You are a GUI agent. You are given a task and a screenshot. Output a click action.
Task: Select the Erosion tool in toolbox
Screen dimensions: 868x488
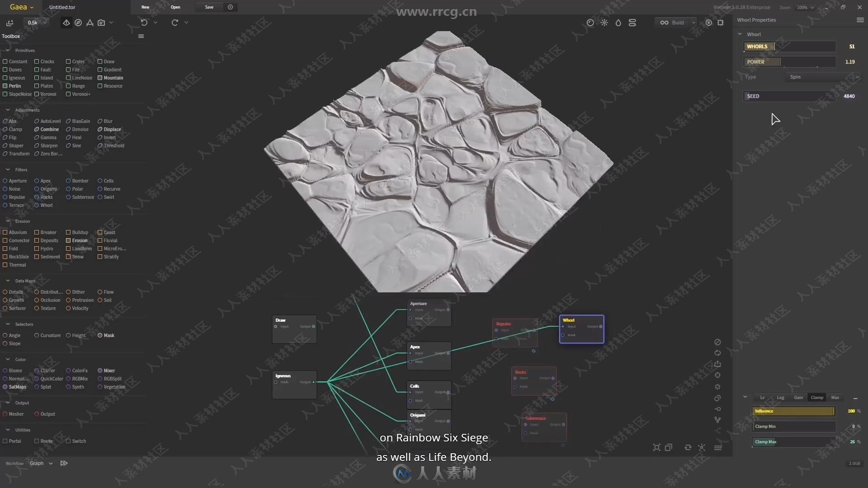[80, 240]
